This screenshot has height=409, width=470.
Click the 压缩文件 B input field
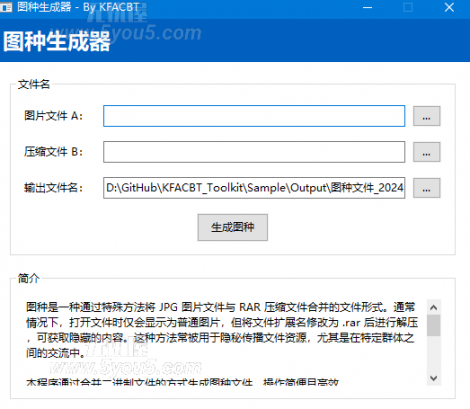[254, 152]
